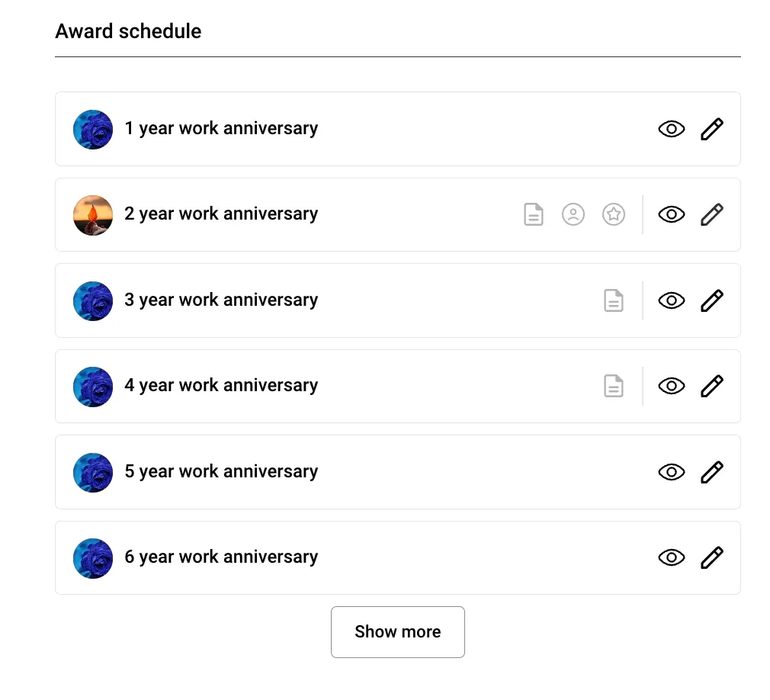The image size is (770, 700).
Task: Edit the 5 year work anniversary award
Action: tap(711, 472)
